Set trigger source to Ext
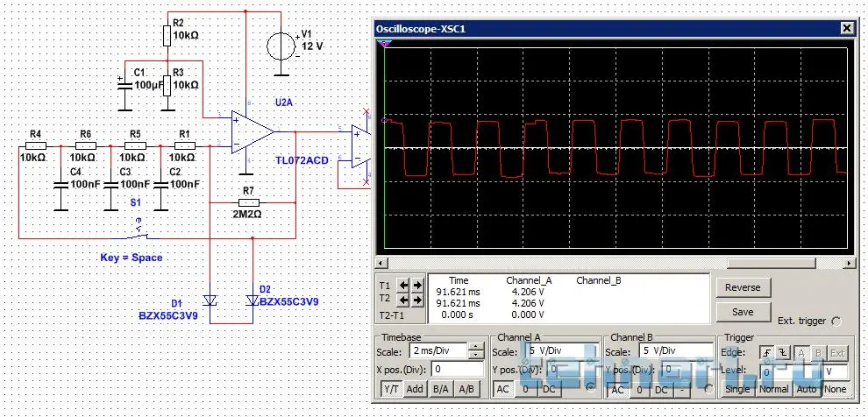Viewport: 868px width, 417px height. (838, 353)
